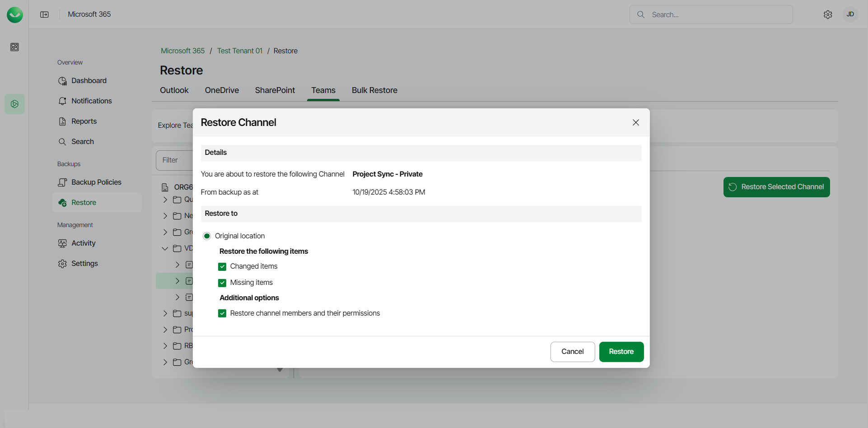868x428 pixels.
Task: Collapse the expanded VD folder chevron
Action: pyautogui.click(x=165, y=248)
